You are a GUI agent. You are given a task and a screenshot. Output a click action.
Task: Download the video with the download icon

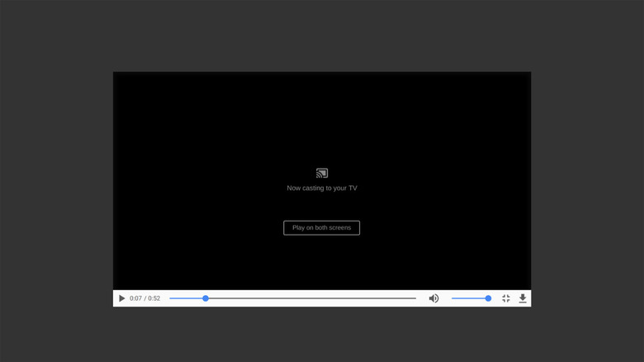coord(523,298)
